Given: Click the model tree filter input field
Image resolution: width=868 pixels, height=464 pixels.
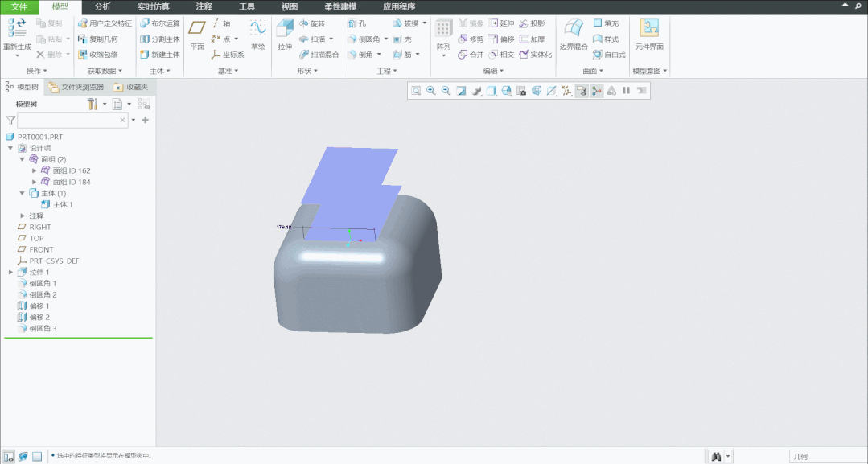Looking at the screenshot, I should [x=72, y=120].
